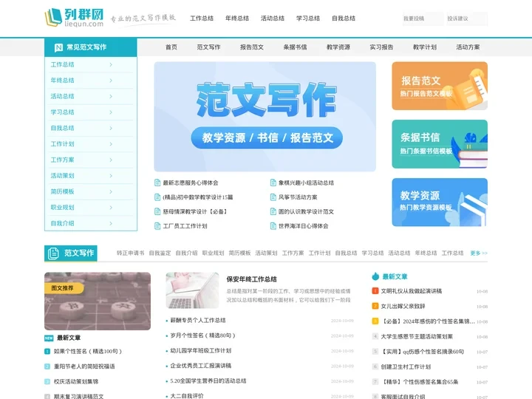Select 自我介绍 in the left sidebar

click(x=62, y=223)
